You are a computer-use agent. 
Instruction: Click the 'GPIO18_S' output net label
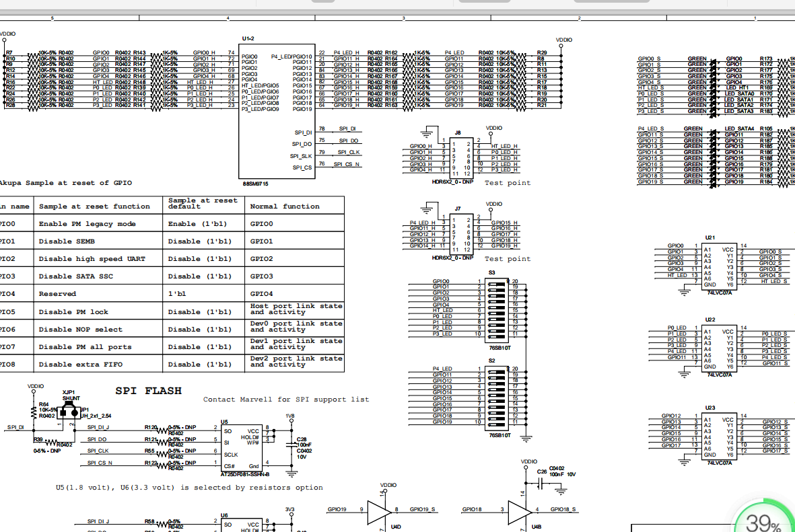click(x=563, y=509)
